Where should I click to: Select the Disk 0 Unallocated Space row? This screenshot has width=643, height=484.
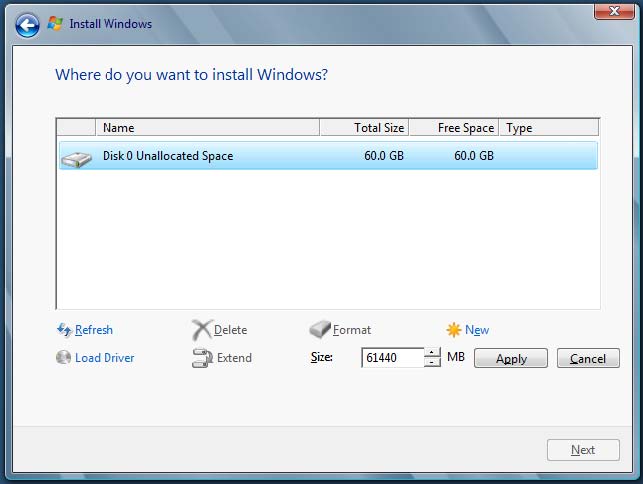click(x=328, y=156)
